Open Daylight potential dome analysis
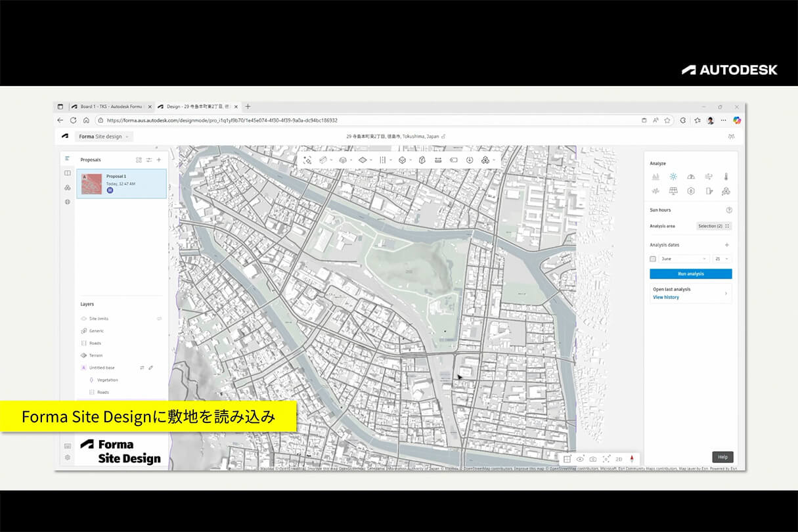Screen dimensions: 798x532 point(691,177)
